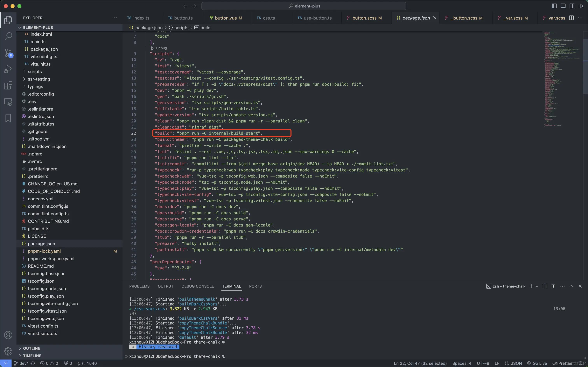Screen dimensions: 588x367
Task: Expand the OUTLINE section
Action: 31,348
